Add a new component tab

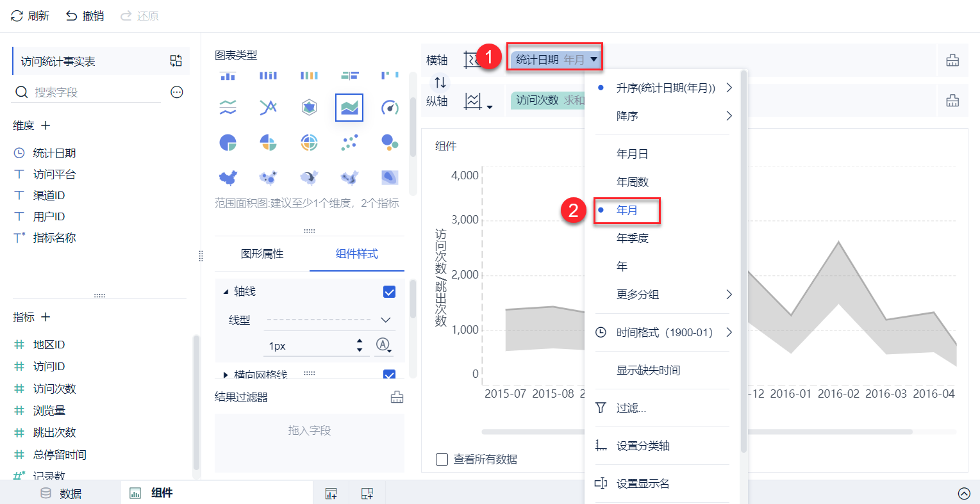click(331, 493)
